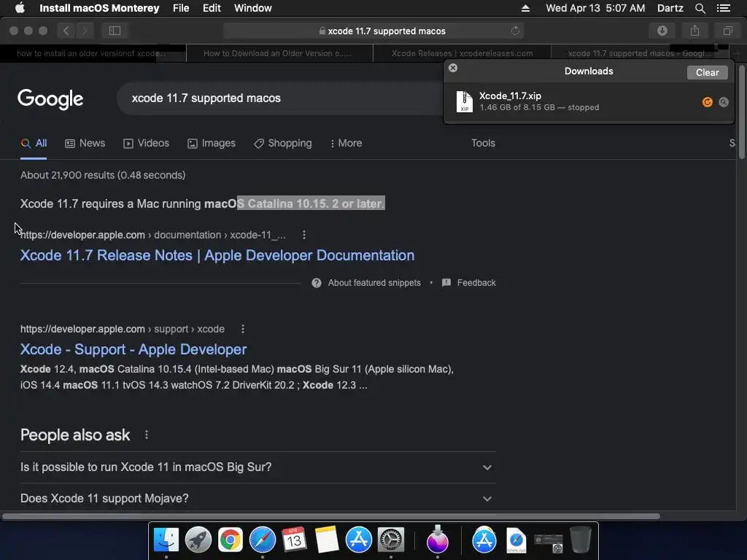Click the Google search input field
Screen dimensions: 747x560
tap(281, 98)
